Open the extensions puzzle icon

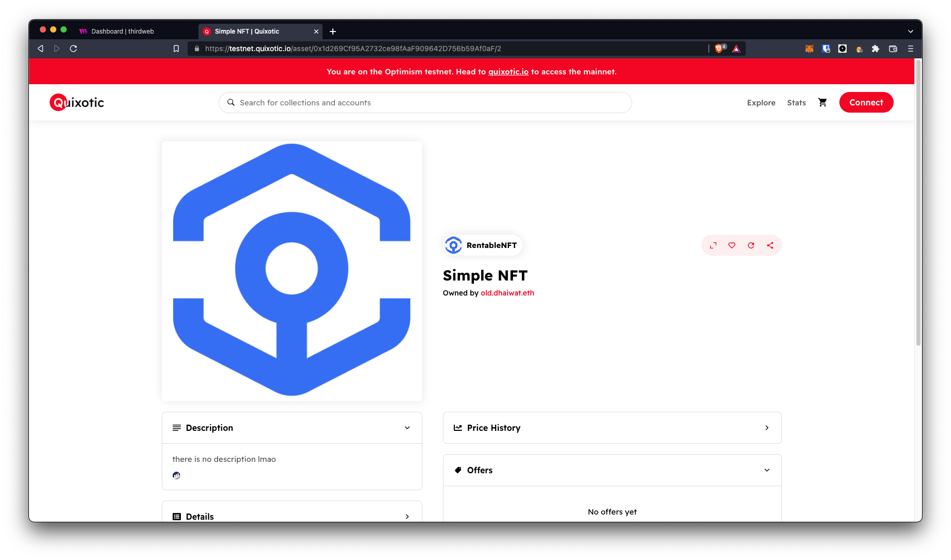[x=875, y=49]
